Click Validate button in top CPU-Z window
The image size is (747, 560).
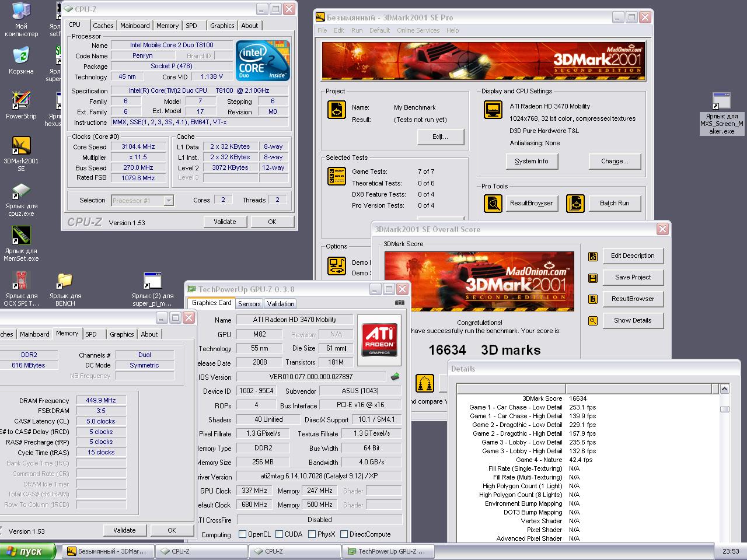point(225,222)
